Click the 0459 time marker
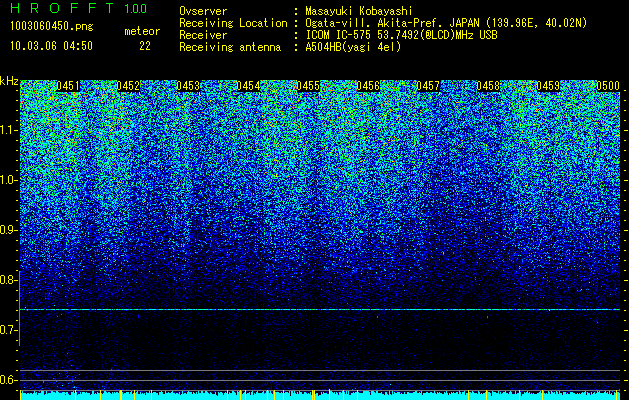629x400 pixels. tap(548, 86)
